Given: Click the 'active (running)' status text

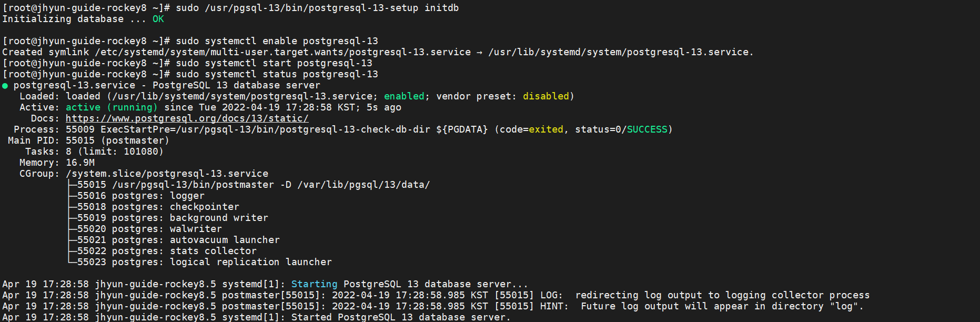Looking at the screenshot, I should click(112, 107).
